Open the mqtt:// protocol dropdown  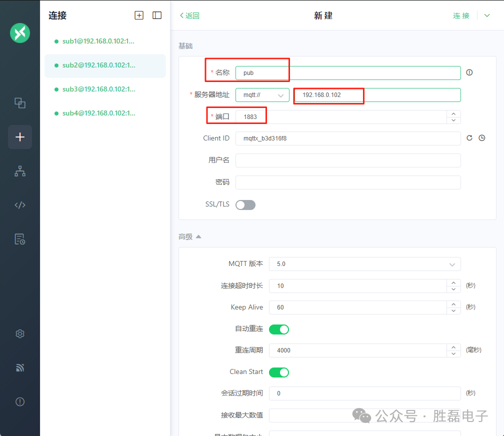262,95
